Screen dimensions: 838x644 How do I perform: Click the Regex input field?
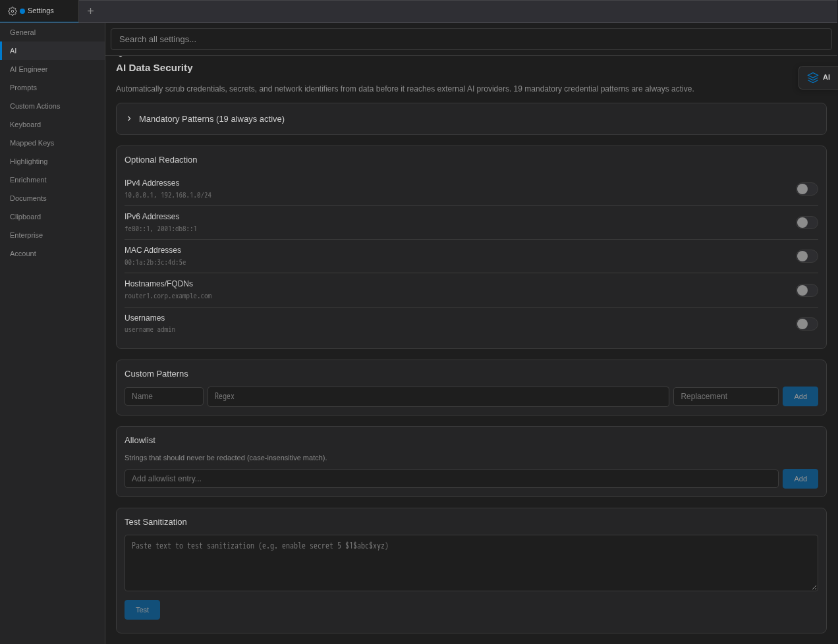coord(438,396)
